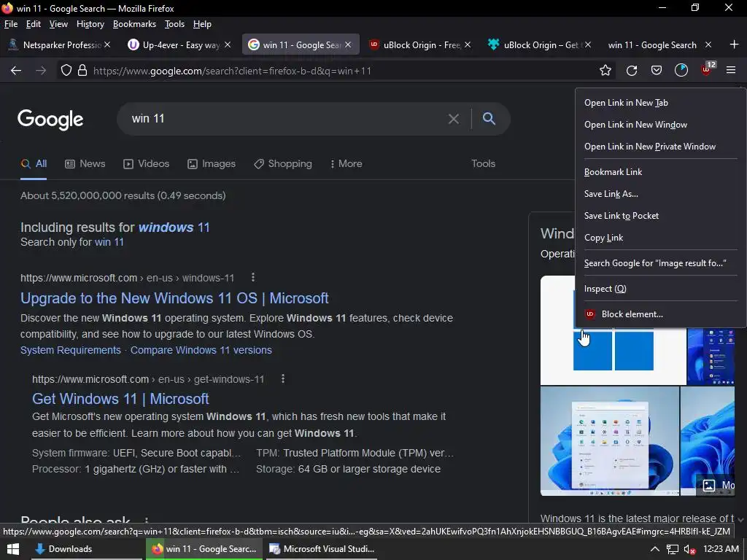This screenshot has height=560, width=747.
Task: Select Bookmark Link from context menu
Action: [660, 172]
